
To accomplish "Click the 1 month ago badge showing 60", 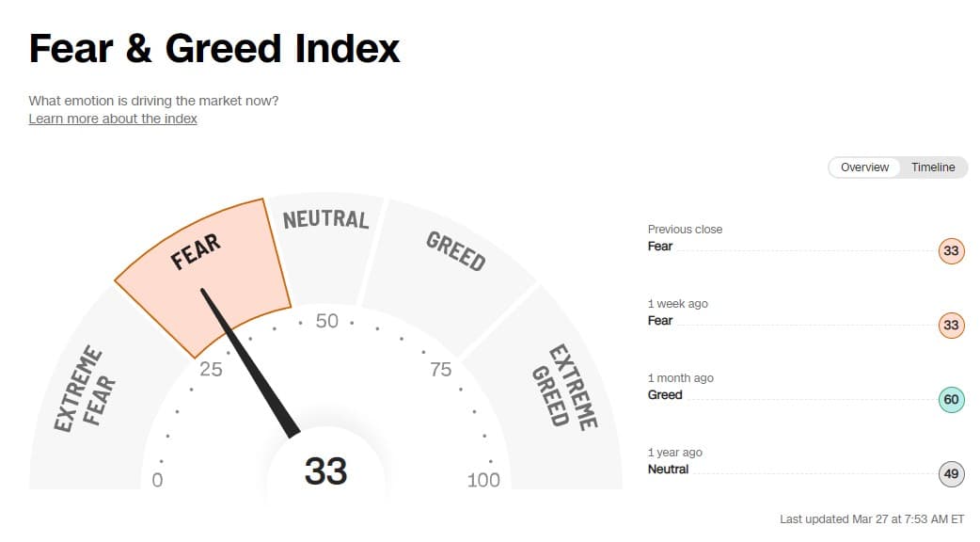I will pos(951,400).
